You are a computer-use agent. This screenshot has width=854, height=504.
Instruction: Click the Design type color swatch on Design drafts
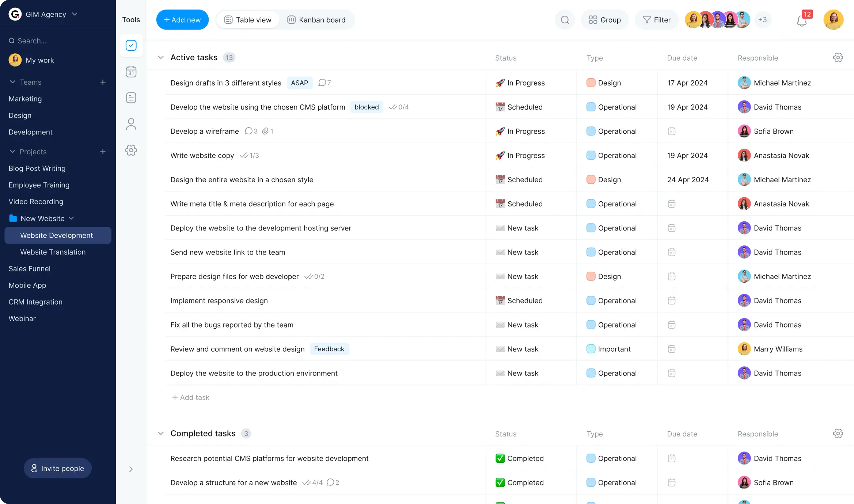coord(591,83)
